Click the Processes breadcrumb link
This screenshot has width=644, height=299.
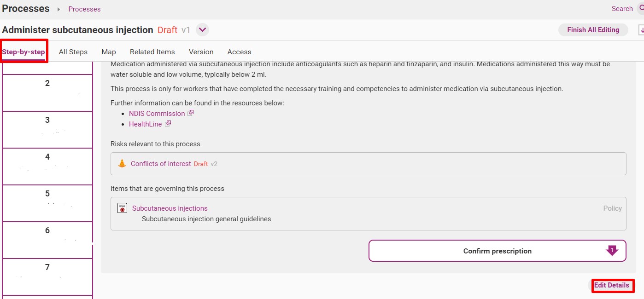click(84, 9)
